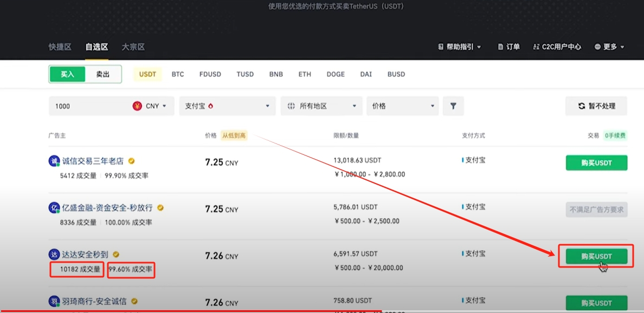Open the 所有地区 region dropdown
This screenshot has width=644, height=313.
321,106
